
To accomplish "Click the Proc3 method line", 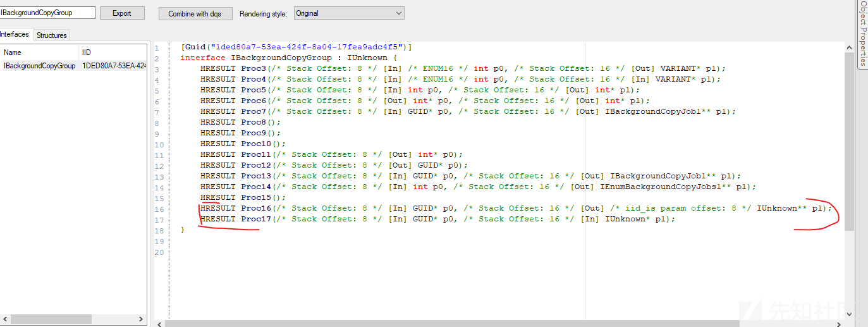I will tap(463, 68).
